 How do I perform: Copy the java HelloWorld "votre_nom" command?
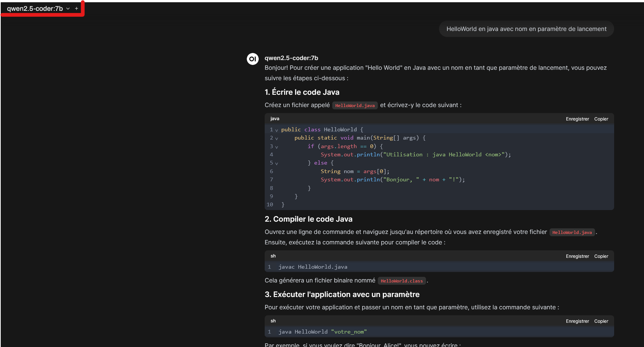coord(601,321)
